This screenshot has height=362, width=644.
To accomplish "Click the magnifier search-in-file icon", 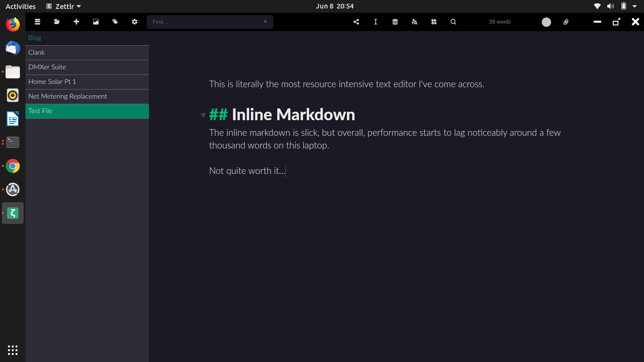I will pyautogui.click(x=453, y=22).
